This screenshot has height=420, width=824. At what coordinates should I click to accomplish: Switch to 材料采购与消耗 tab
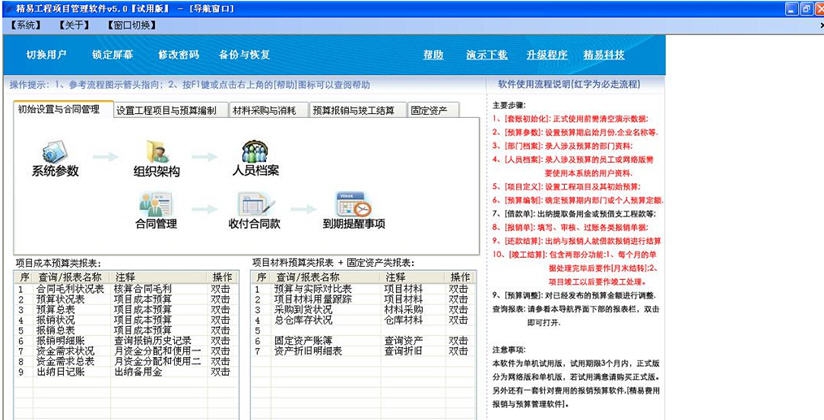(268, 110)
